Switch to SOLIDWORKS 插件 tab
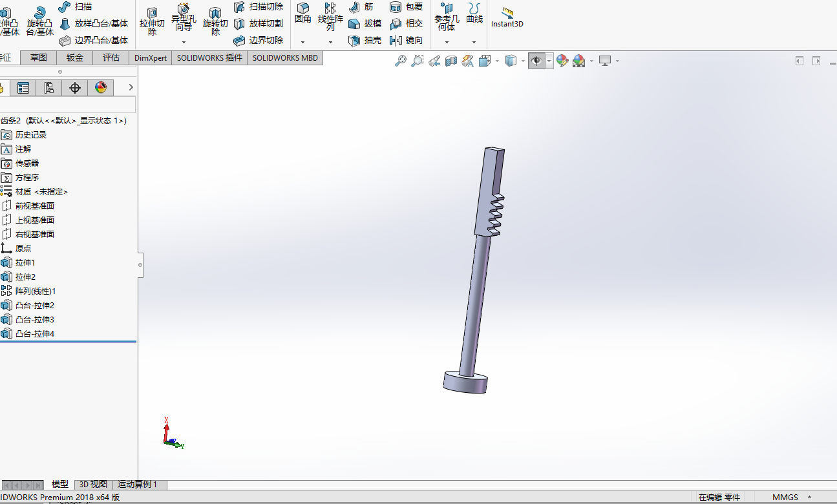 209,58
